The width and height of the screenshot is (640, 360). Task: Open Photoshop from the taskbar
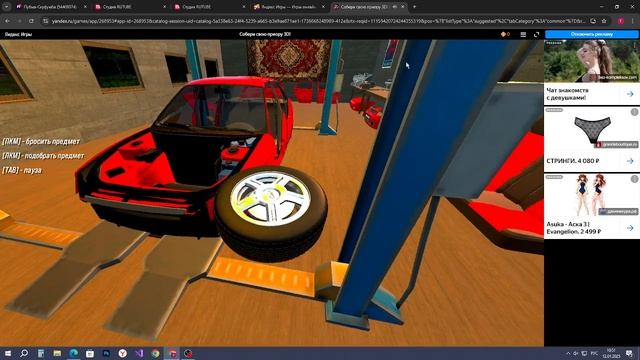coord(107,353)
